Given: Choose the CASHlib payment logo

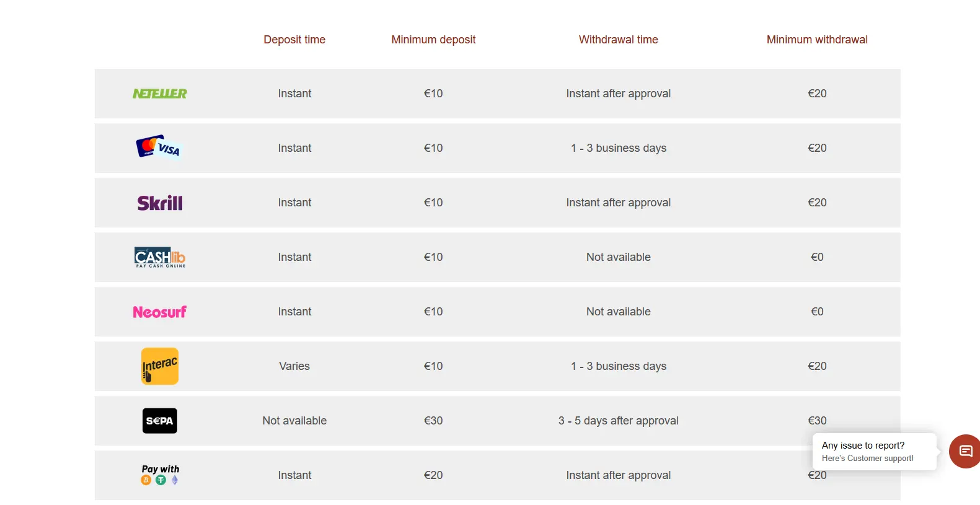Looking at the screenshot, I should [160, 257].
